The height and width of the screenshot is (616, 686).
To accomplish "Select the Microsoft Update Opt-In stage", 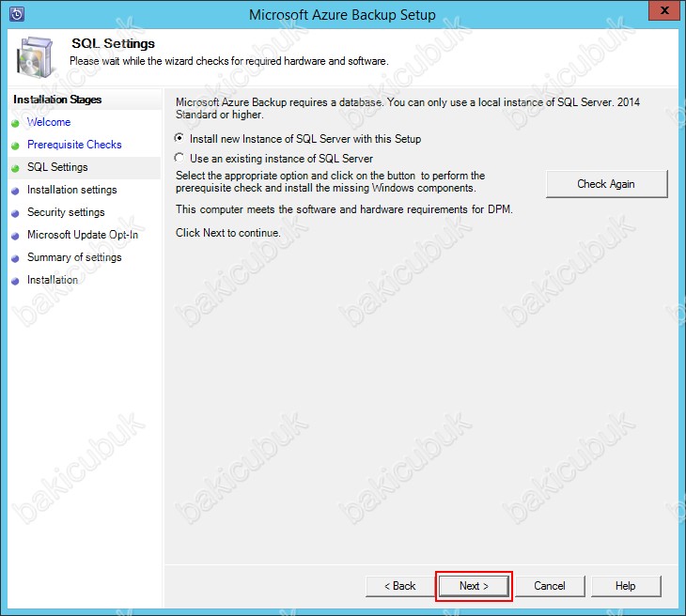I will [83, 235].
